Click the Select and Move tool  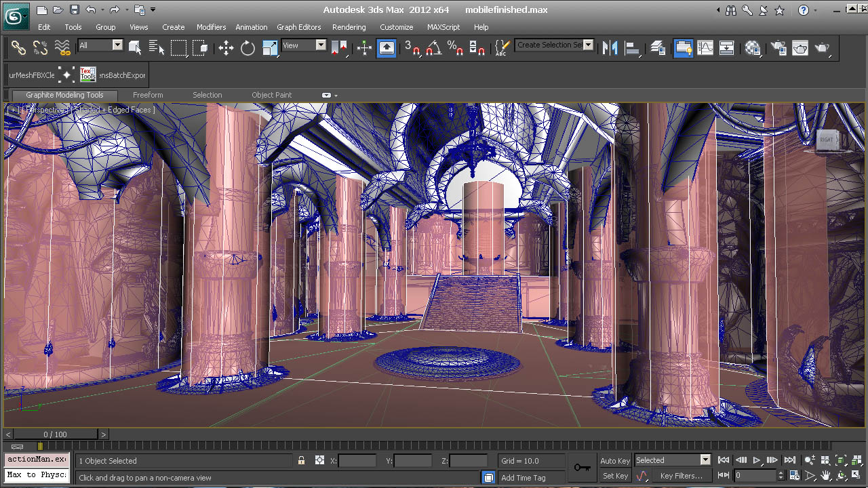click(x=226, y=47)
